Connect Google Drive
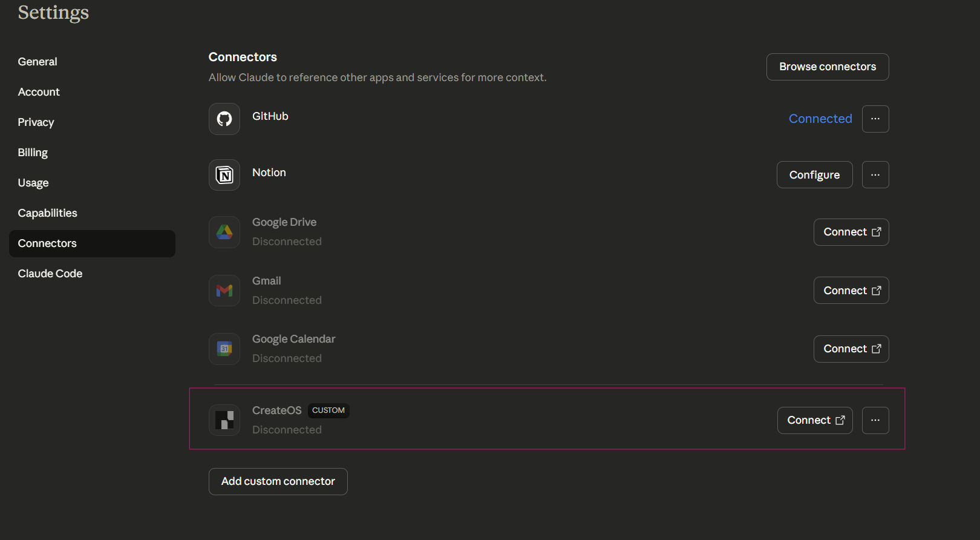Screen dimensions: 980x540 click(851, 232)
